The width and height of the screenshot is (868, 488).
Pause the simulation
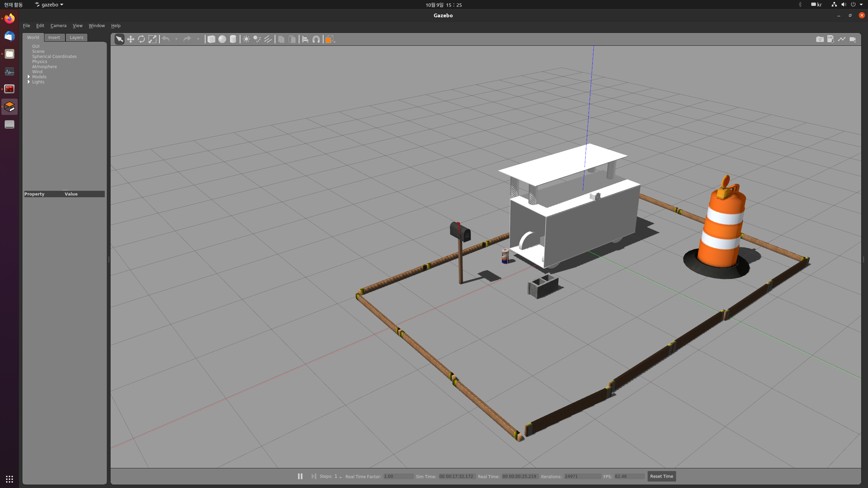pos(300,476)
